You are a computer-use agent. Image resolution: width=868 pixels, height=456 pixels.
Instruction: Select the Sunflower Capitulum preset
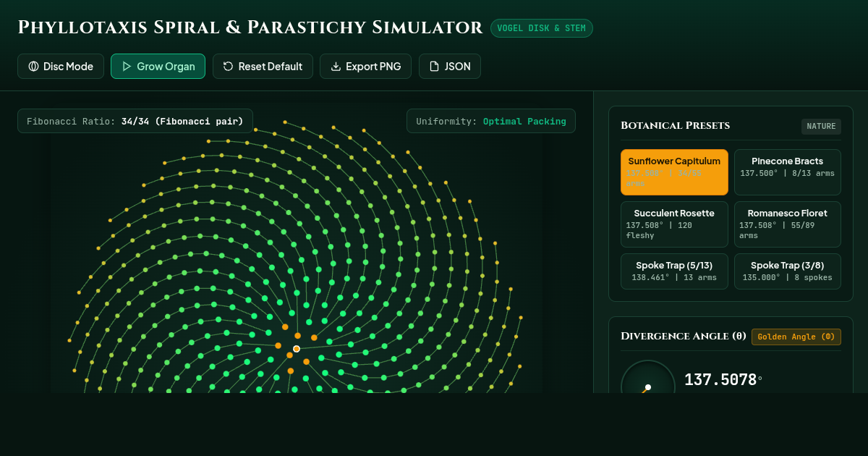pyautogui.click(x=674, y=172)
